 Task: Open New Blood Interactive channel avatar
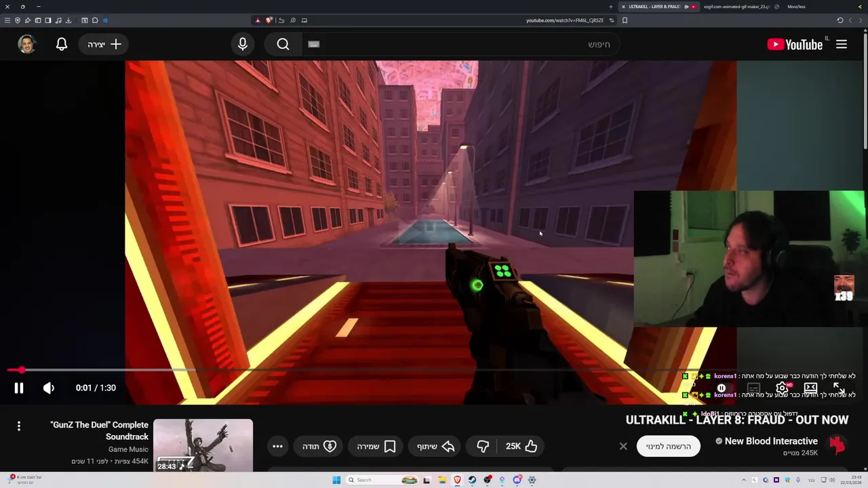[x=837, y=445]
